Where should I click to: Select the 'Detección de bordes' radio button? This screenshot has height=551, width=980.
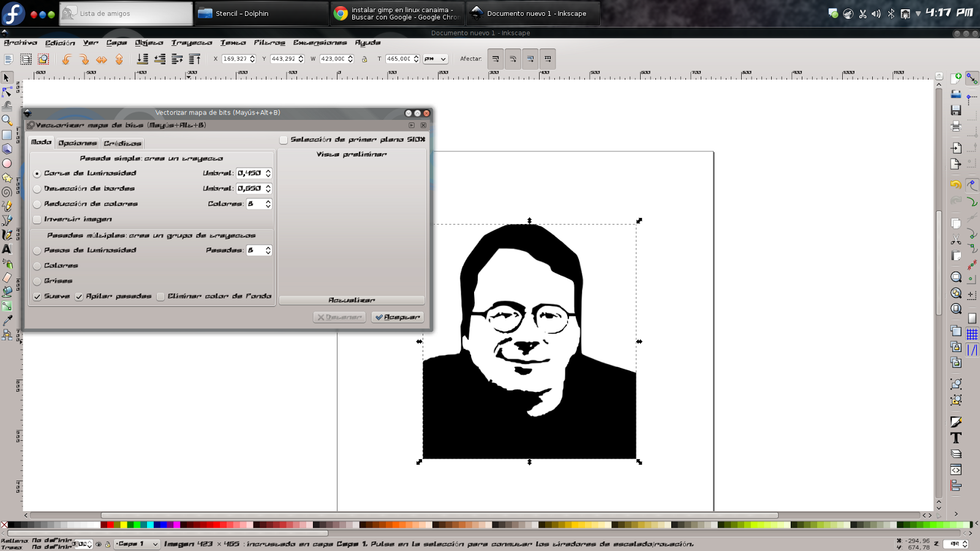pos(37,189)
